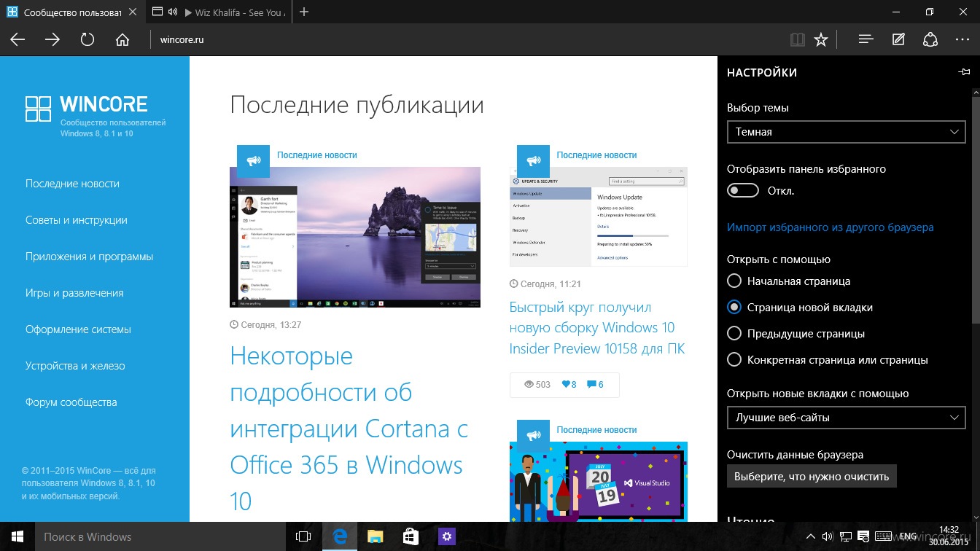The image size is (980, 551).
Task: Open category link above Cortana article
Action: click(x=317, y=155)
